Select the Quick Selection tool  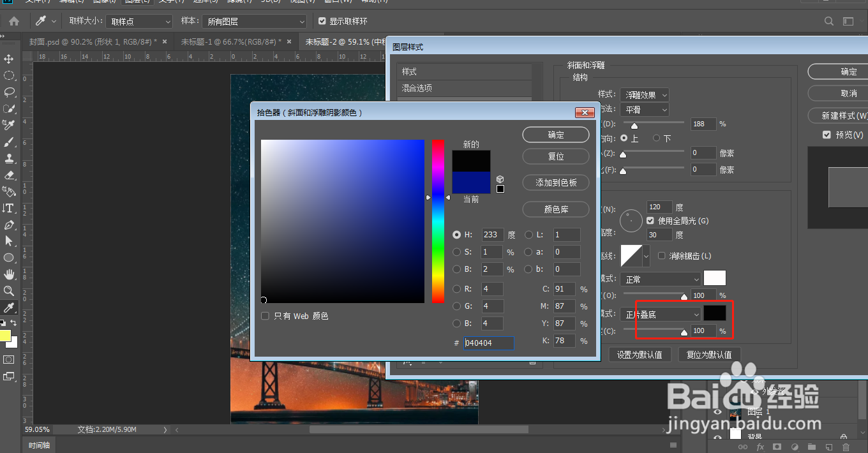click(x=9, y=108)
